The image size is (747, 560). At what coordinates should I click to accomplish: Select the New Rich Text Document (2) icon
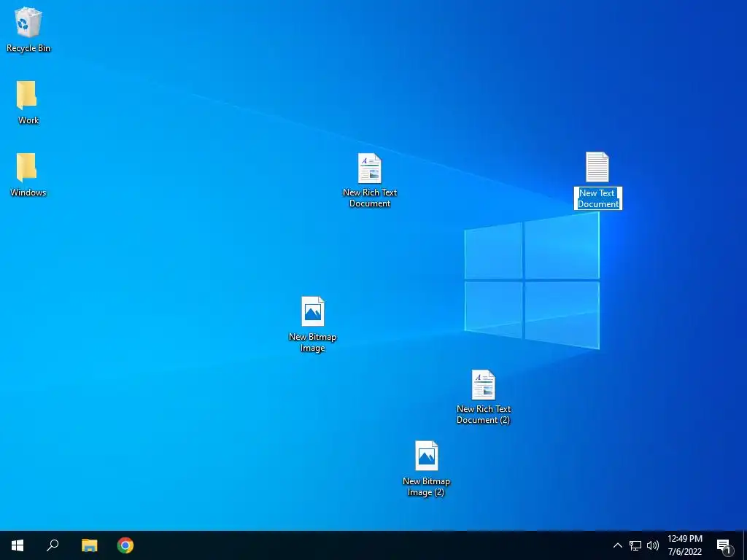tap(483, 385)
